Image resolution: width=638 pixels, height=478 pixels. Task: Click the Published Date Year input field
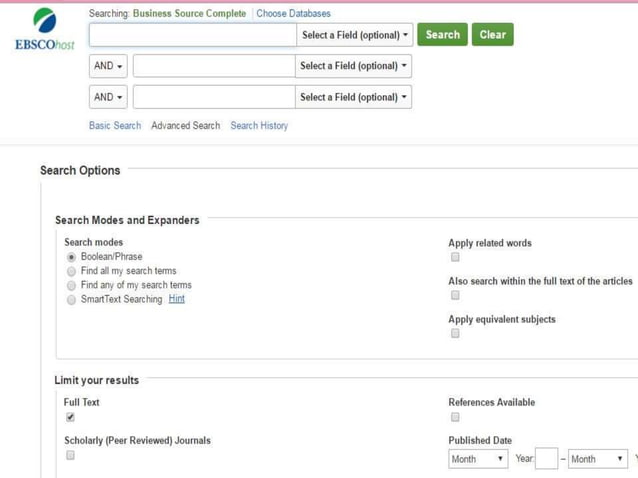547,459
